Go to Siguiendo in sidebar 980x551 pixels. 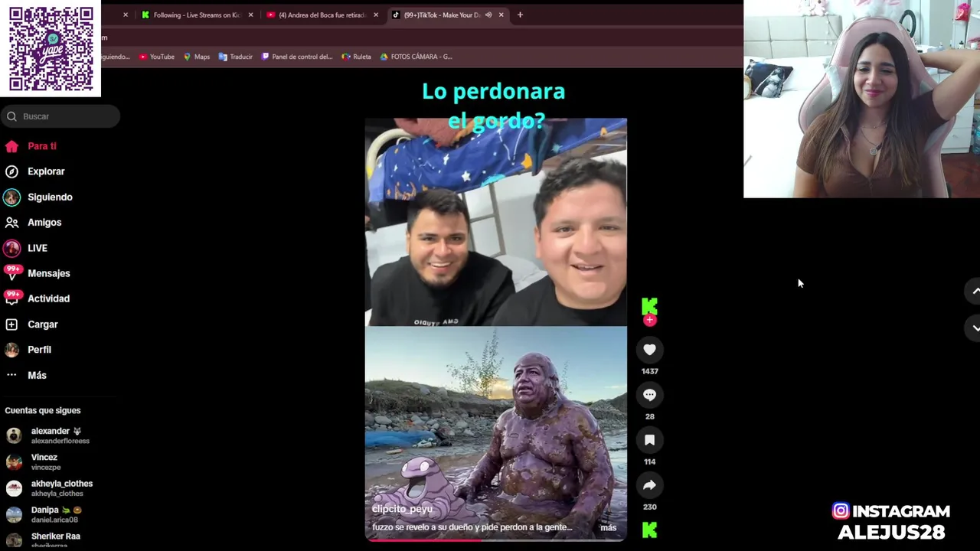pos(38,197)
